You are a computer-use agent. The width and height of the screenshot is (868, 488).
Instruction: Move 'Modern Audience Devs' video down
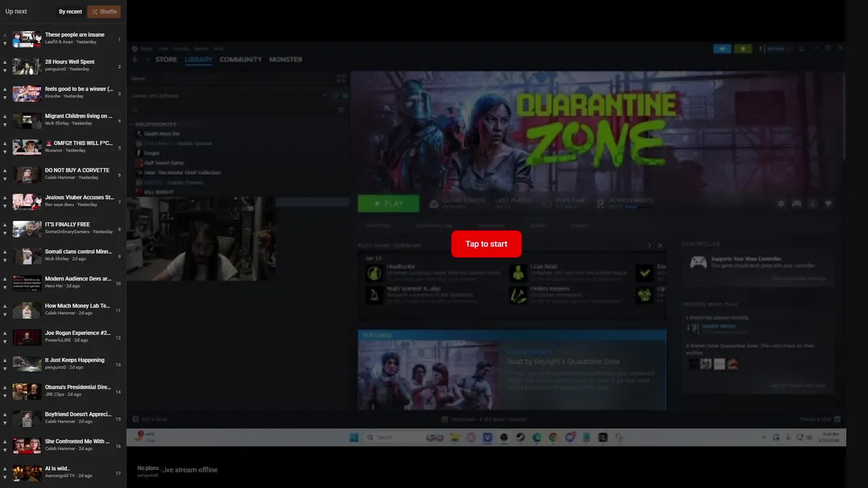coord(5,287)
